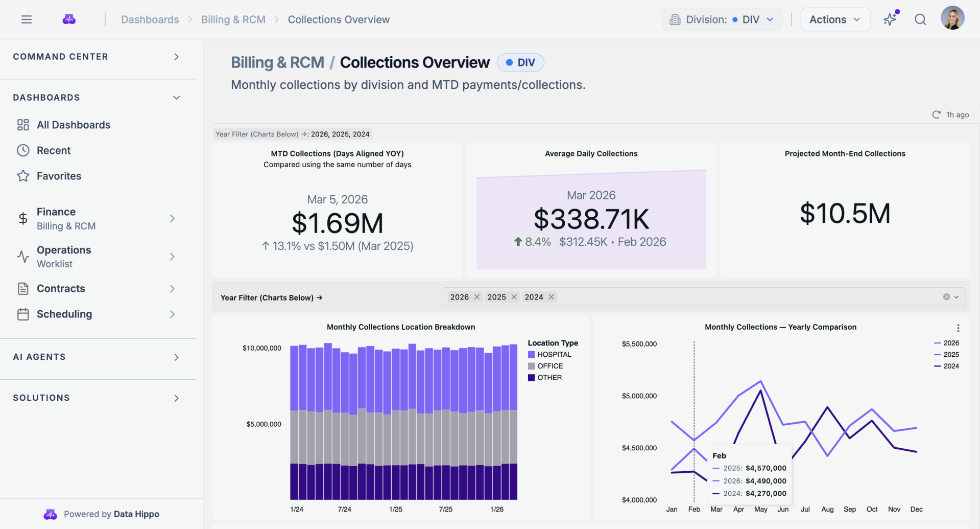
Task: Click the Data Hippo logo
Action: pyautogui.click(x=68, y=18)
